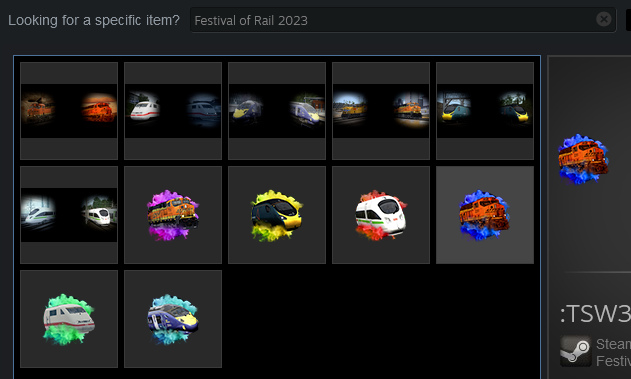Choose the blue-yellow train emoticon with cyan splash
The image size is (631, 379).
pos(173,319)
